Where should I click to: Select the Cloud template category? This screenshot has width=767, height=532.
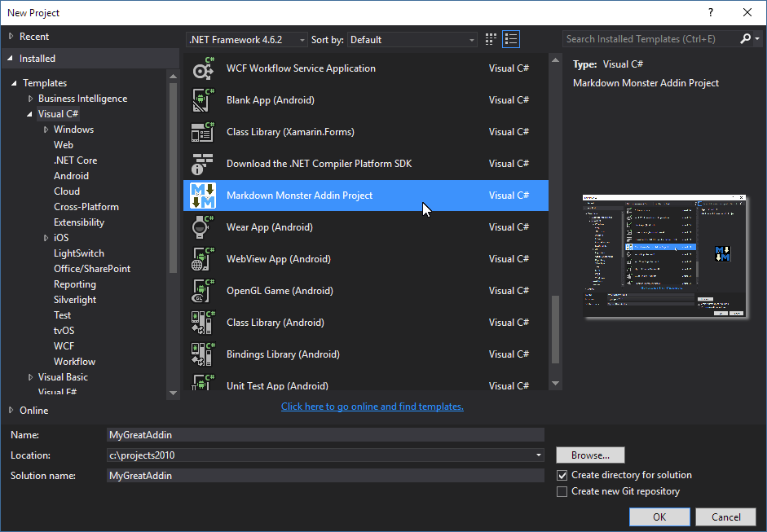67,191
